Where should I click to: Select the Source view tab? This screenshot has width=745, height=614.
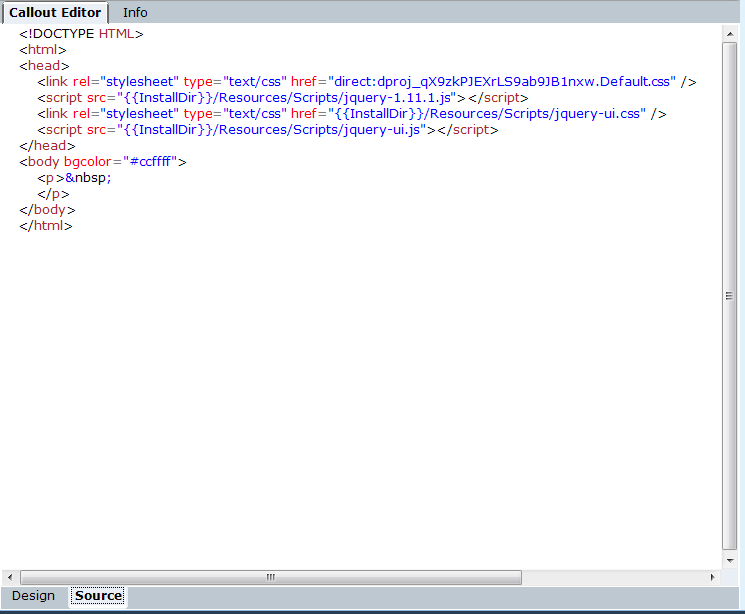pos(98,596)
